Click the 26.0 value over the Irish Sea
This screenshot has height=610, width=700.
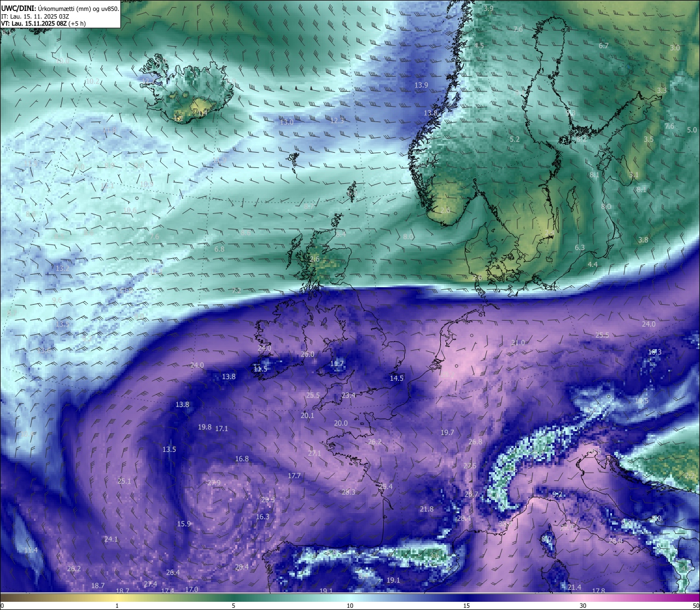(307, 355)
